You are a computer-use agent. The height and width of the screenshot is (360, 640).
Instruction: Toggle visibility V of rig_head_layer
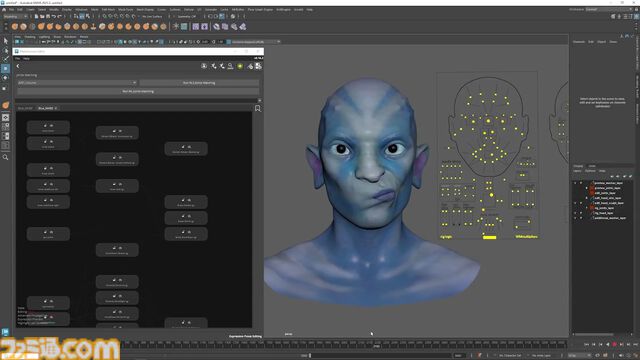(x=576, y=213)
